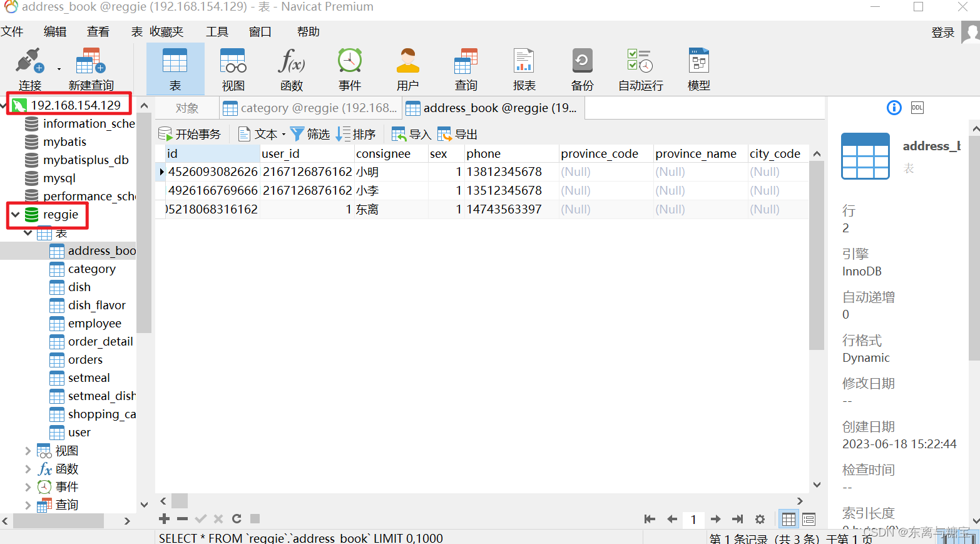Viewport: 980px width, 544px height.
Task: Go to the last page of records
Action: (x=738, y=519)
